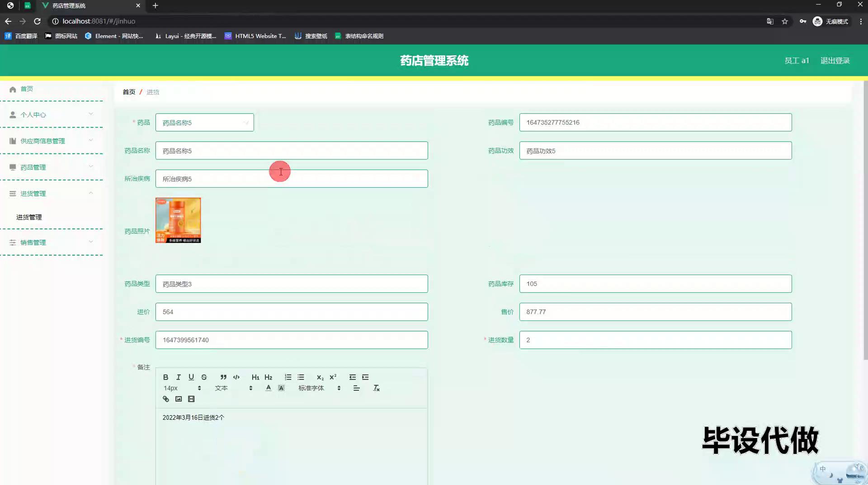Image resolution: width=868 pixels, height=485 pixels.
Task: Click the 进价 input field
Action: [x=292, y=312]
